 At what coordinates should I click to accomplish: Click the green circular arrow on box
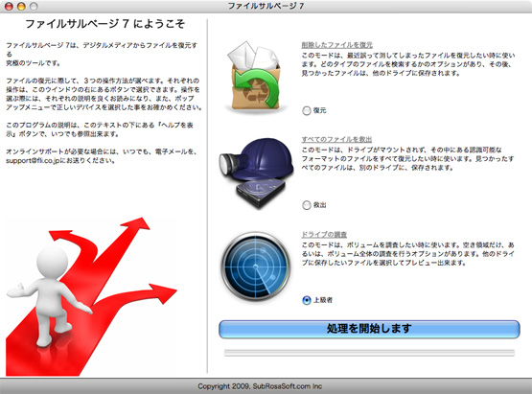click(258, 87)
